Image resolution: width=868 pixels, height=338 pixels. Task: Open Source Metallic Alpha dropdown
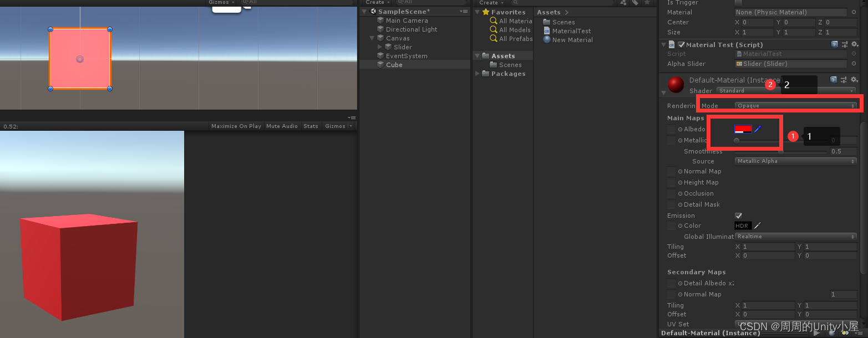796,161
